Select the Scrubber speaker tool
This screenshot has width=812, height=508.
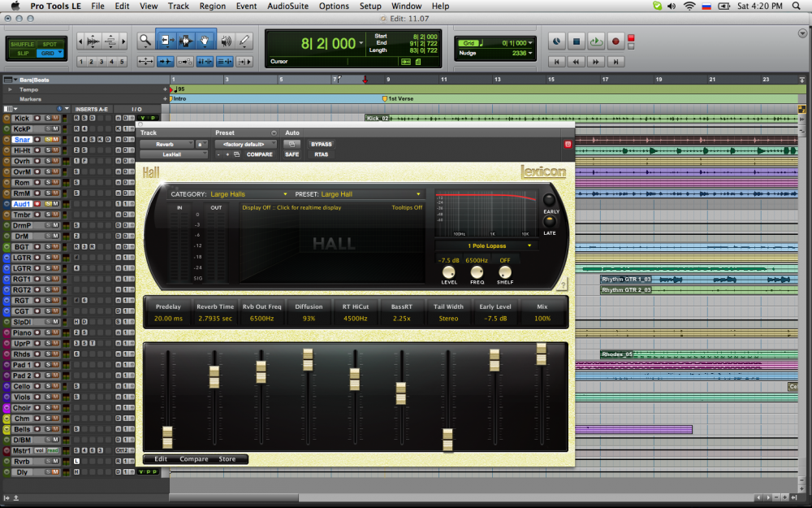pos(227,41)
